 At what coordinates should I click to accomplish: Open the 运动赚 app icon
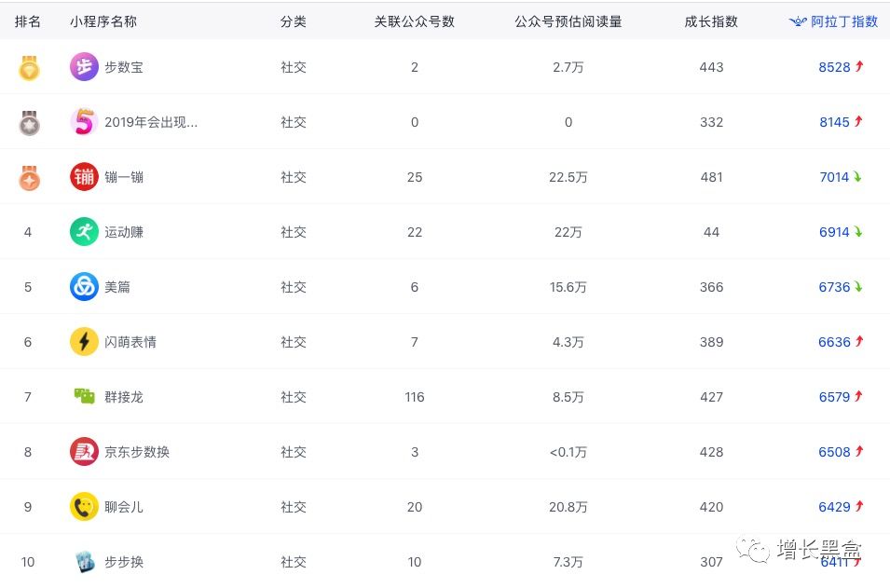coord(84,231)
